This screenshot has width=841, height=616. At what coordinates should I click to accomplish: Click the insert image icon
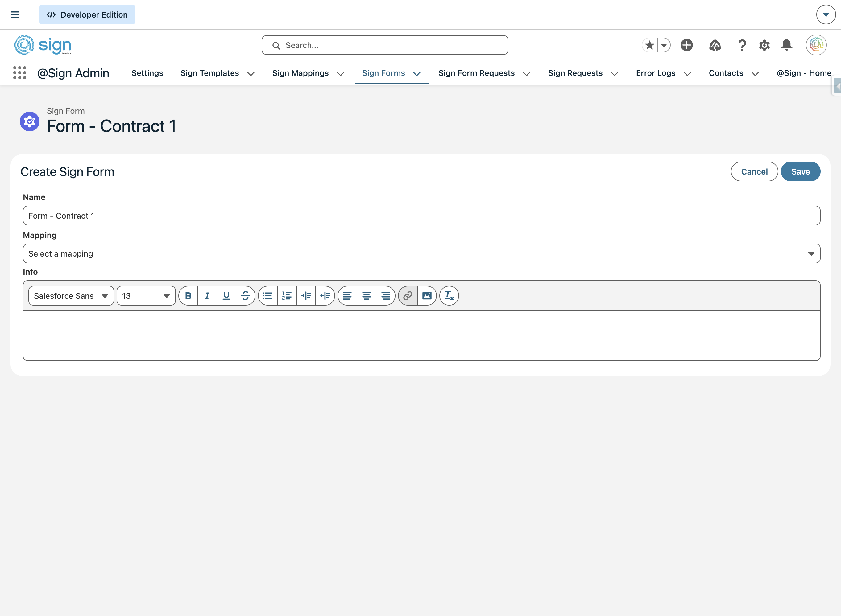427,296
